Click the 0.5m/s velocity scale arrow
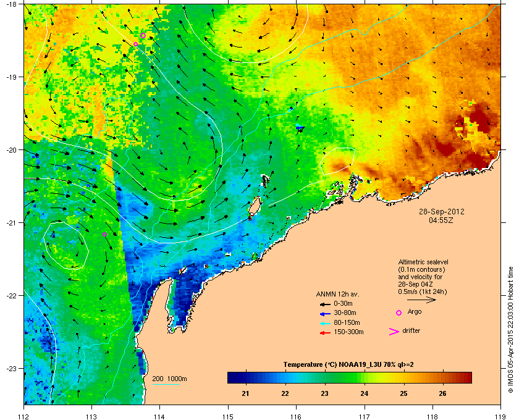Screen dimensions: 519x420 click(421, 300)
